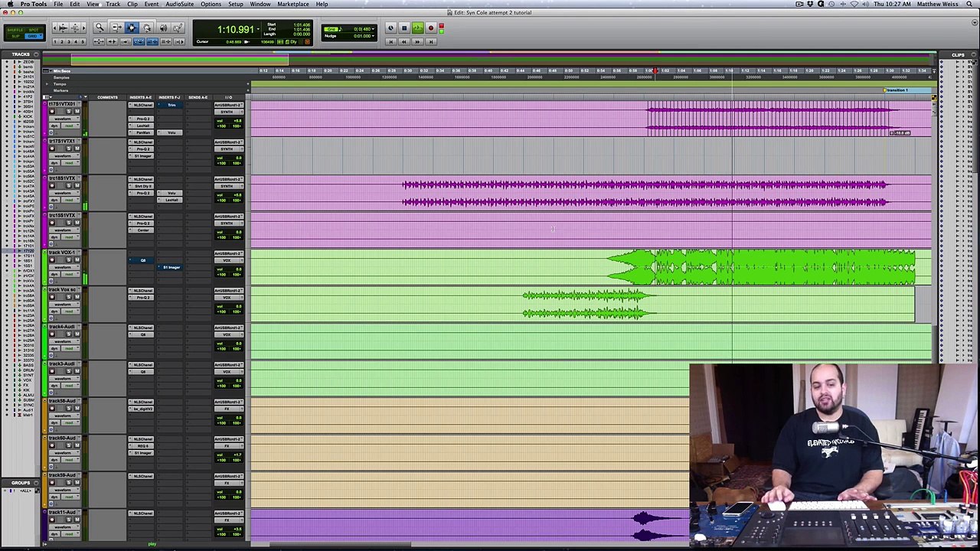Recall Zoom Preset 5

tap(83, 41)
